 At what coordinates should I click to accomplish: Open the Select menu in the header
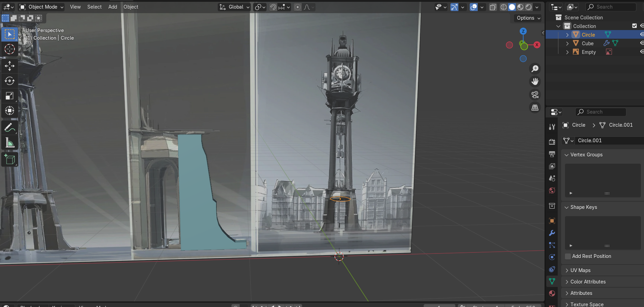(94, 7)
